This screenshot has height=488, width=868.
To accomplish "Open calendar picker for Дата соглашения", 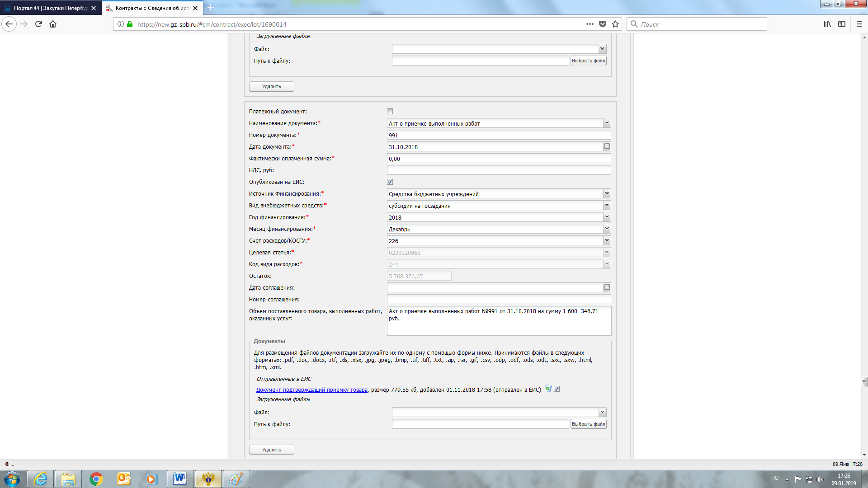I will [607, 287].
